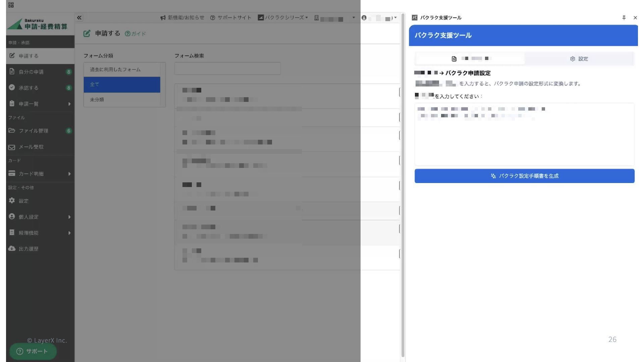Open 出力履歴 in the sidebar

[x=40, y=249]
